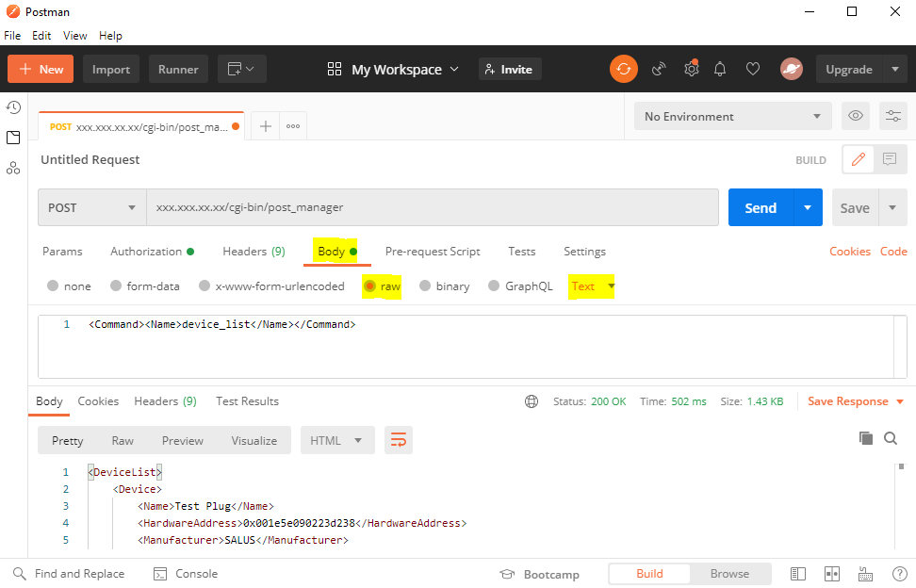Open the comments icon
Screen dimensions: 916x588
pyautogui.click(x=890, y=159)
